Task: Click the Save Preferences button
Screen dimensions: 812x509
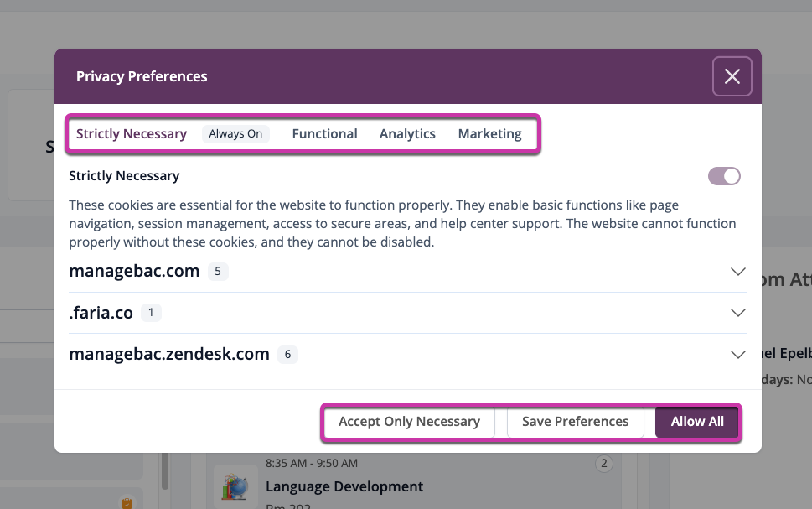Action: tap(575, 422)
